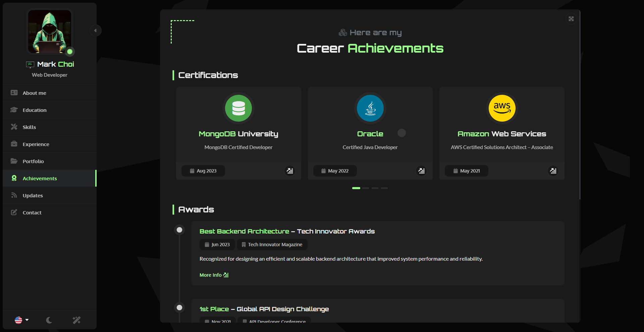This screenshot has height=332, width=644.
Task: Navigate to Experience
Action: point(50,144)
